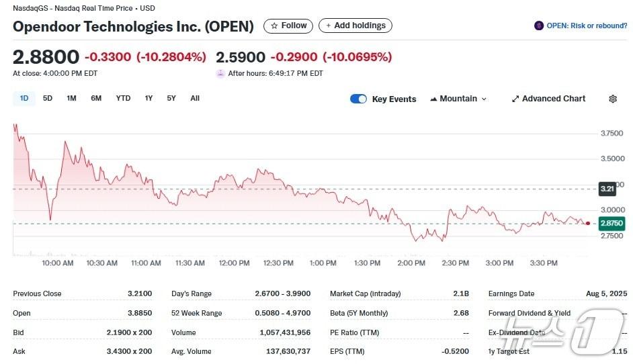Show All-time chart range
This screenshot has height=364, width=633.
point(195,98)
